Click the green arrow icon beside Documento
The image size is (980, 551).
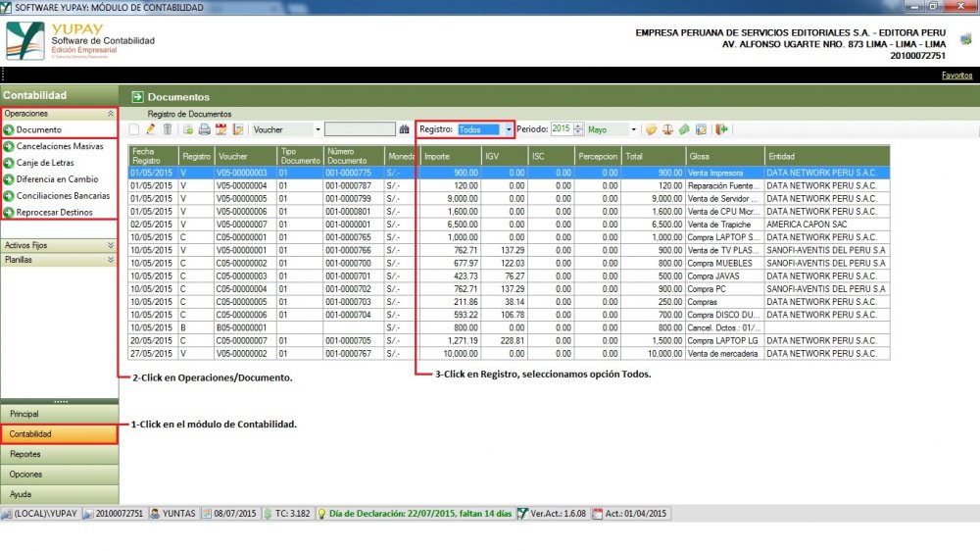[9, 130]
